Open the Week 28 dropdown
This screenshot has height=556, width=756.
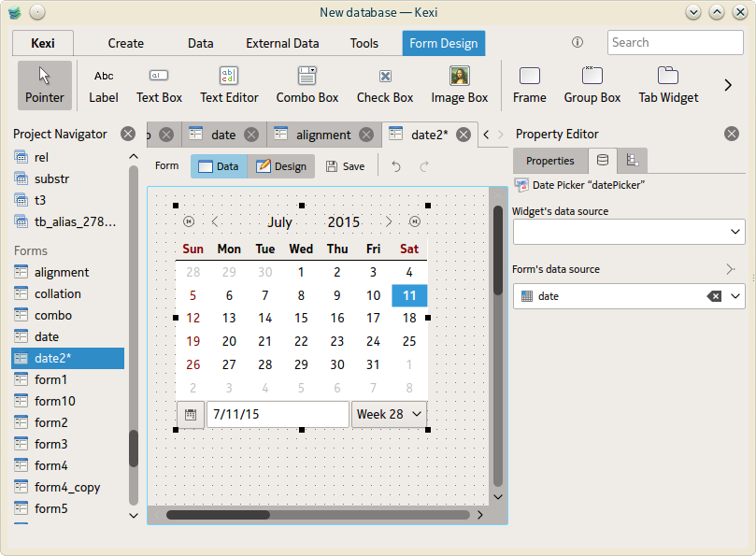click(x=390, y=414)
